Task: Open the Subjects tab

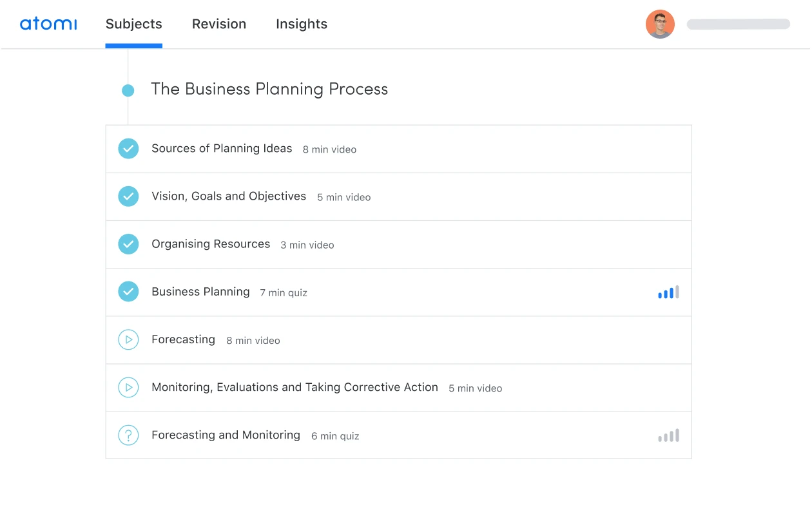Action: [133, 24]
